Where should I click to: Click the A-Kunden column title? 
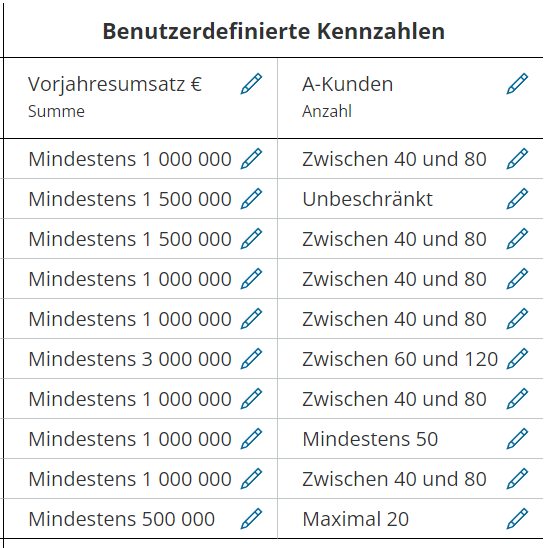pos(347,84)
